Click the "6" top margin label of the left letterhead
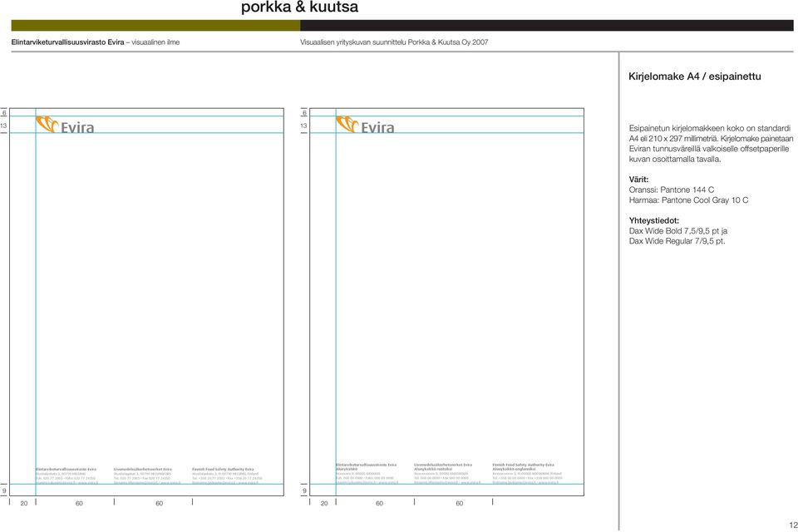The image size is (798, 532). [4, 112]
